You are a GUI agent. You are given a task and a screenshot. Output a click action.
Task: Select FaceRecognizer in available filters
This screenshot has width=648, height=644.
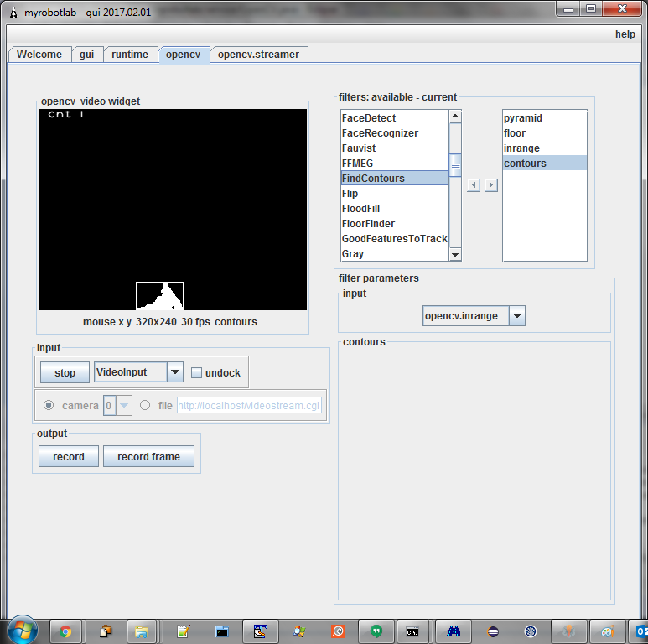(395, 133)
